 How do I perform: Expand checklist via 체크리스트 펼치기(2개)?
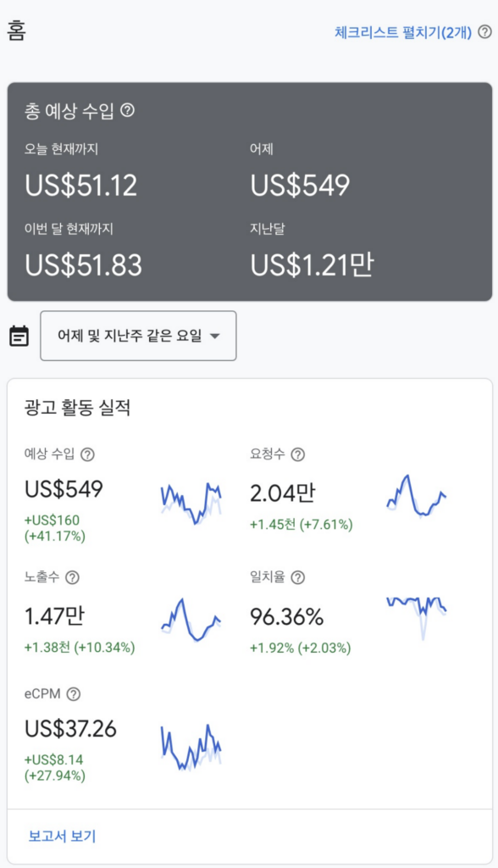(403, 32)
